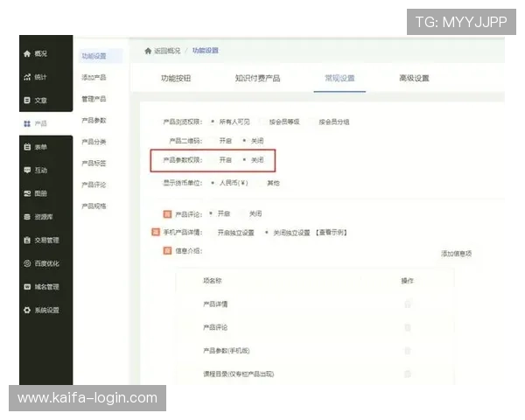The height and width of the screenshot is (420, 525).
Task: Click the 操作 column header
Action: click(x=408, y=281)
